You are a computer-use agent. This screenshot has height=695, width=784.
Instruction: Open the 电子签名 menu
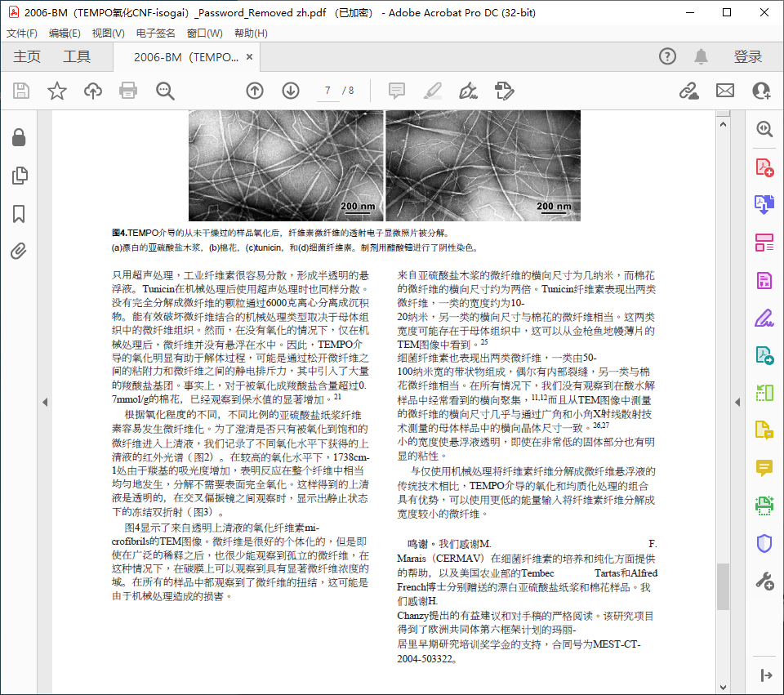pyautogui.click(x=155, y=33)
